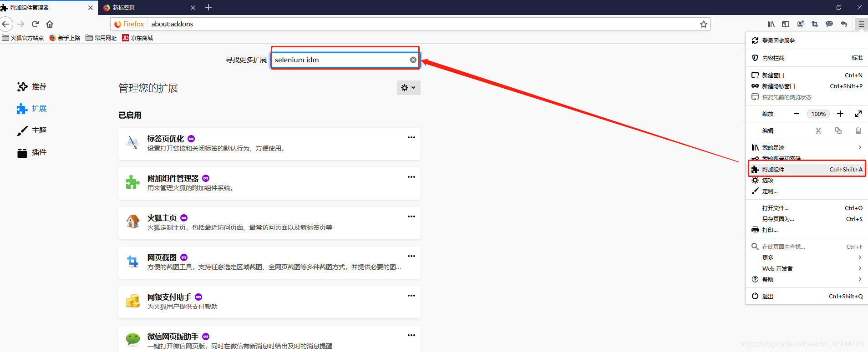Open a new tab with the plus button

pos(208,7)
